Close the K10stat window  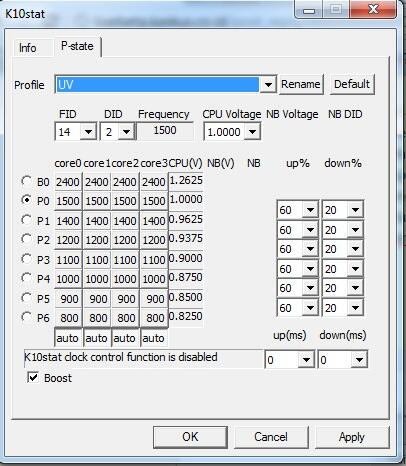pos(373,9)
